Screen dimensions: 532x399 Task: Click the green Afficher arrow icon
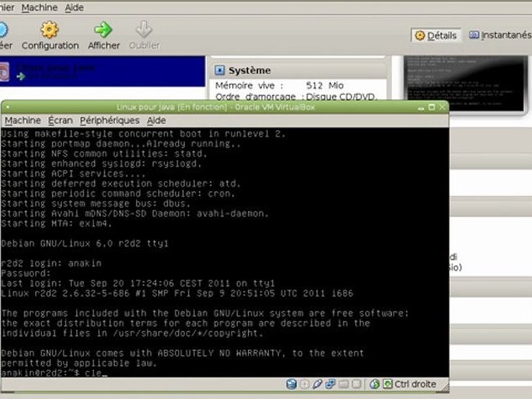click(x=103, y=29)
